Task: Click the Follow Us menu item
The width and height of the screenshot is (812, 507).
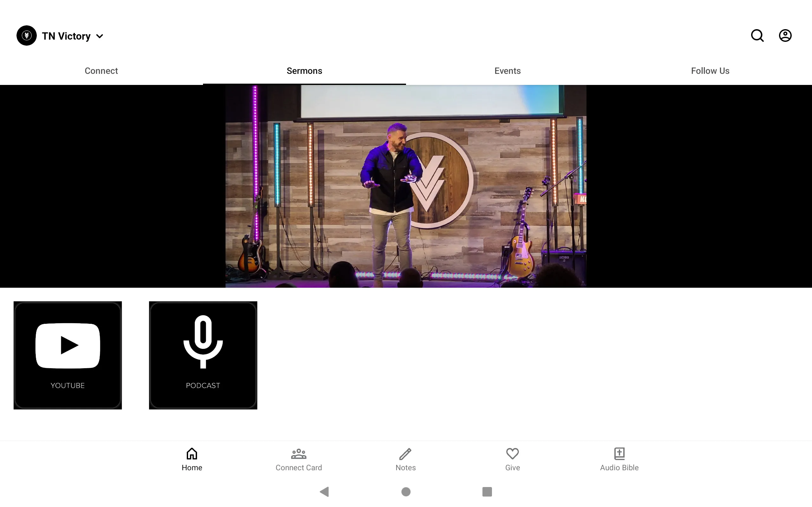Action: [x=710, y=71]
